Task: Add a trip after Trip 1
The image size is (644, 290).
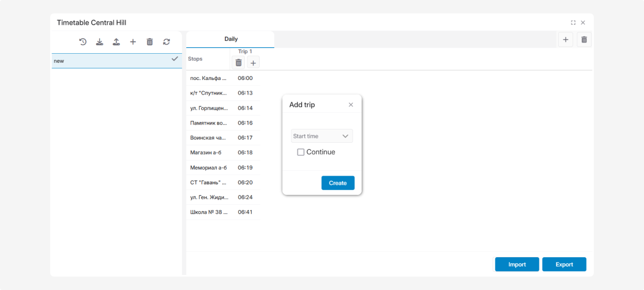Action: (253, 63)
